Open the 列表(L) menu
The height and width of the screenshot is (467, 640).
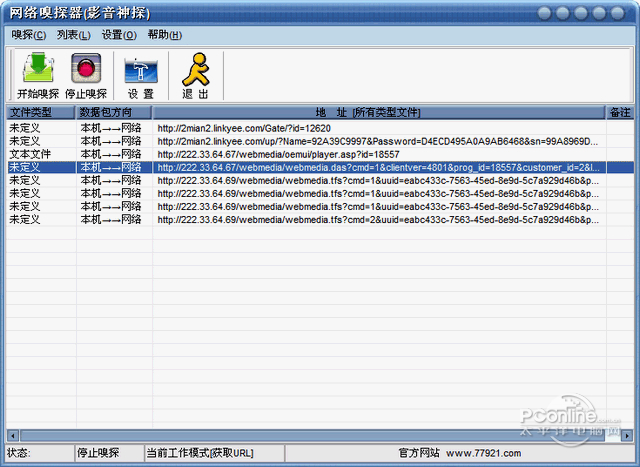click(73, 35)
